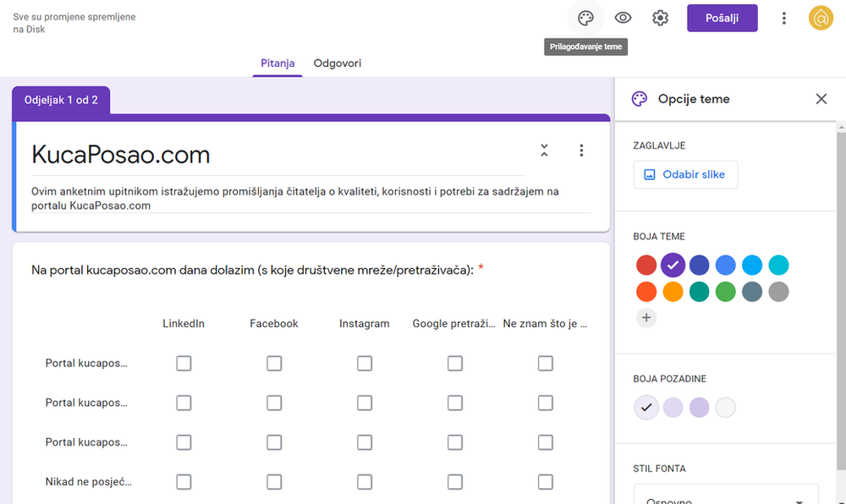846x504 pixels.
Task: Switch to the Odgovori tab
Action: pyautogui.click(x=337, y=63)
